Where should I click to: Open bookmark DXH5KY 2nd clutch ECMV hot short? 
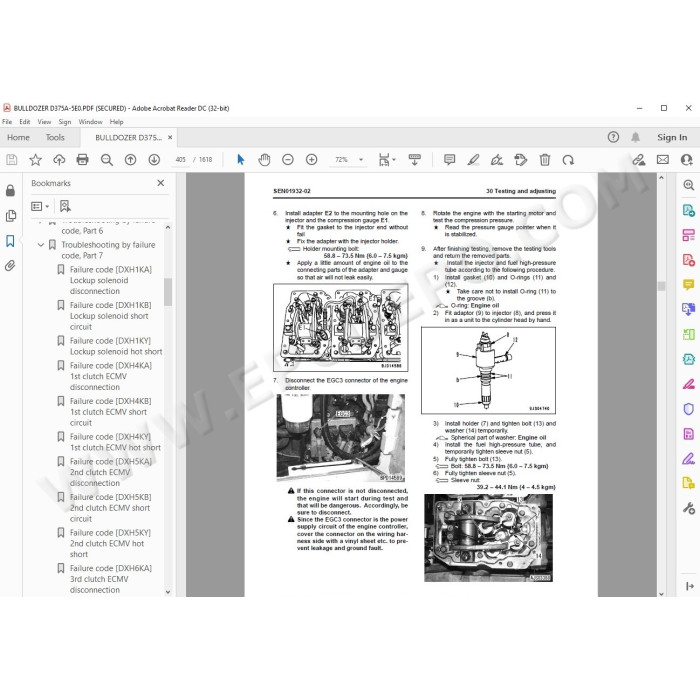point(110,543)
